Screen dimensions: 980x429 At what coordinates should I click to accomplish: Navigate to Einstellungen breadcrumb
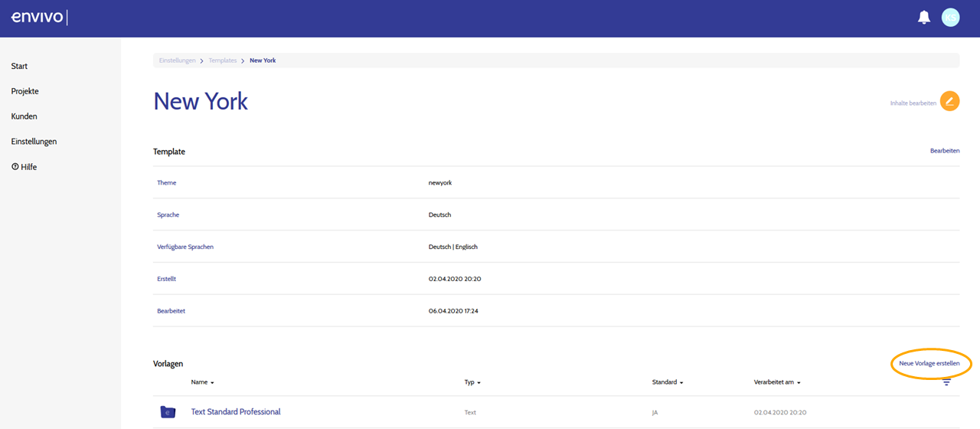point(178,61)
